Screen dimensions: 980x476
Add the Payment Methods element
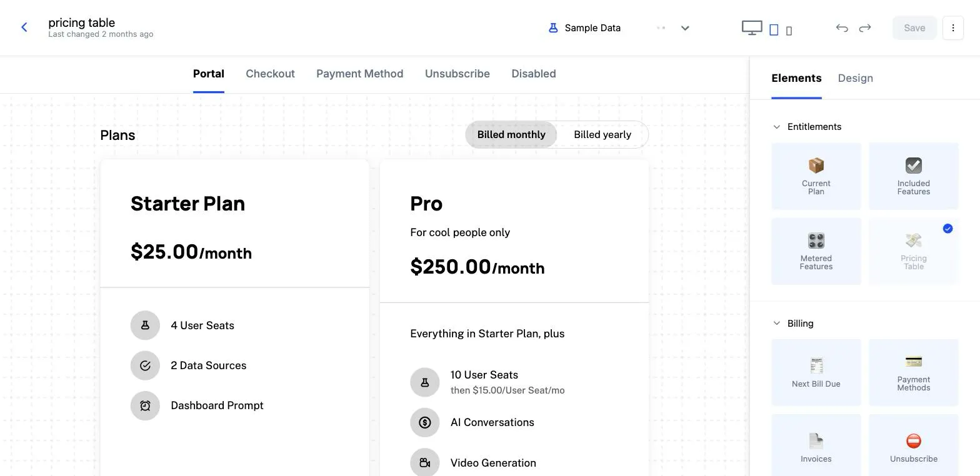[914, 372]
